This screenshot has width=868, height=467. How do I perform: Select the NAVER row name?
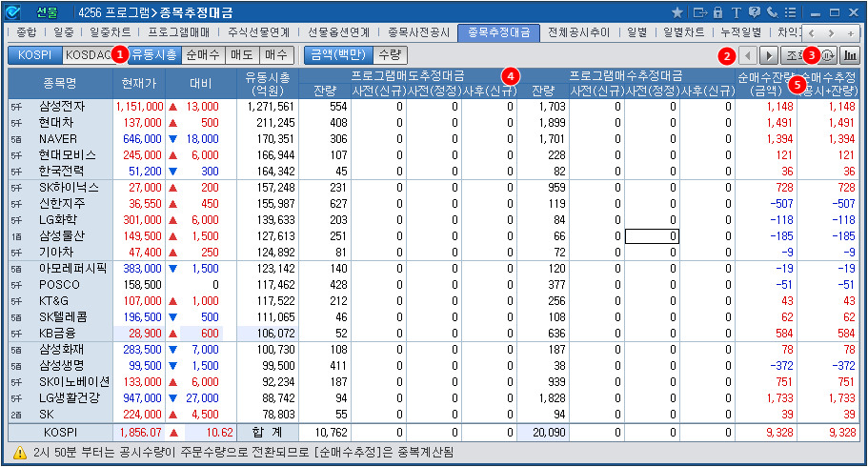pos(57,139)
